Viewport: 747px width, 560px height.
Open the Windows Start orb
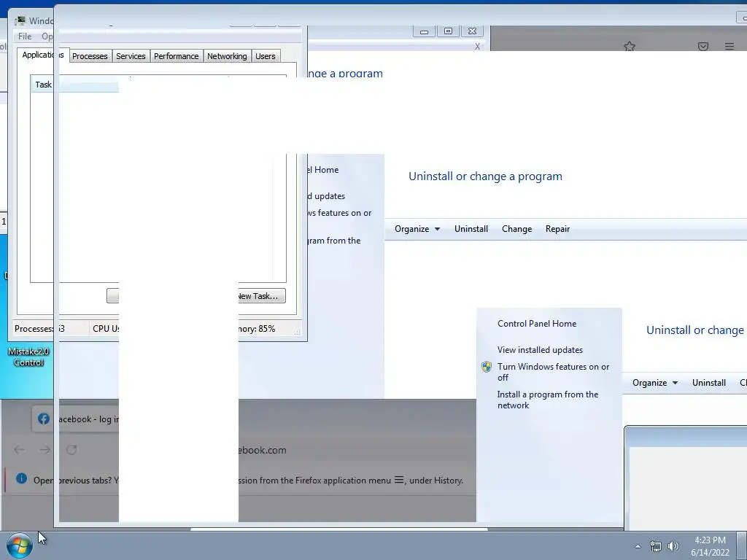click(20, 545)
